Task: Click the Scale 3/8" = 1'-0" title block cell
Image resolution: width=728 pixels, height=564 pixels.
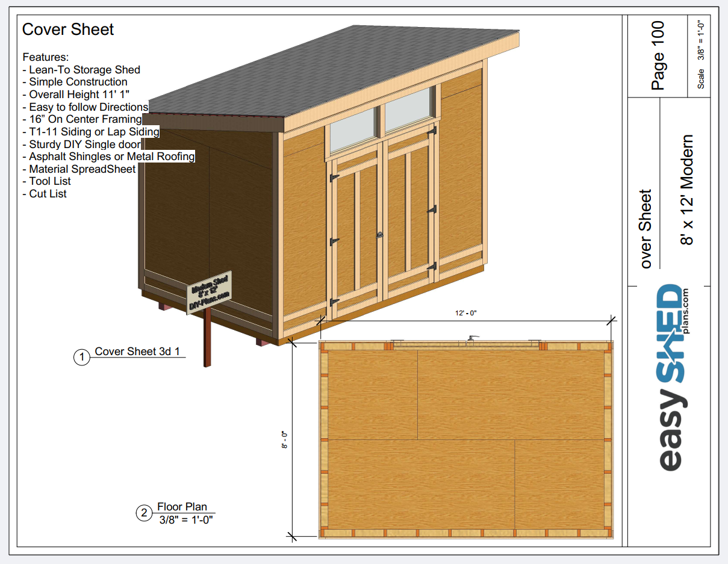Action: pos(701,55)
